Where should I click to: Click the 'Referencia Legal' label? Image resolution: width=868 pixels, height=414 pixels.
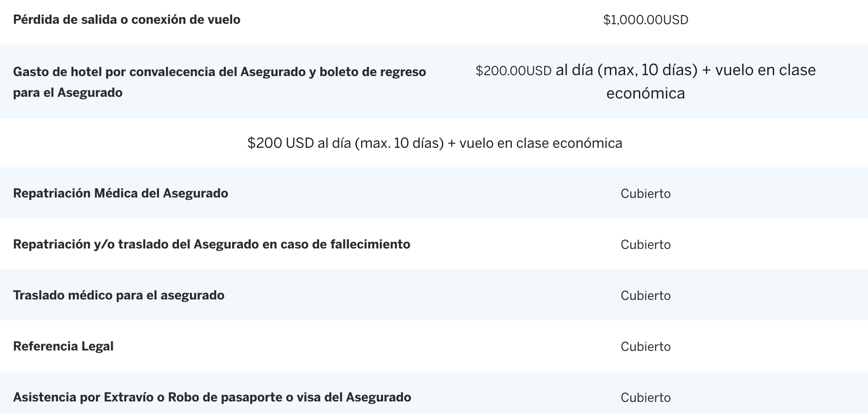(x=63, y=346)
